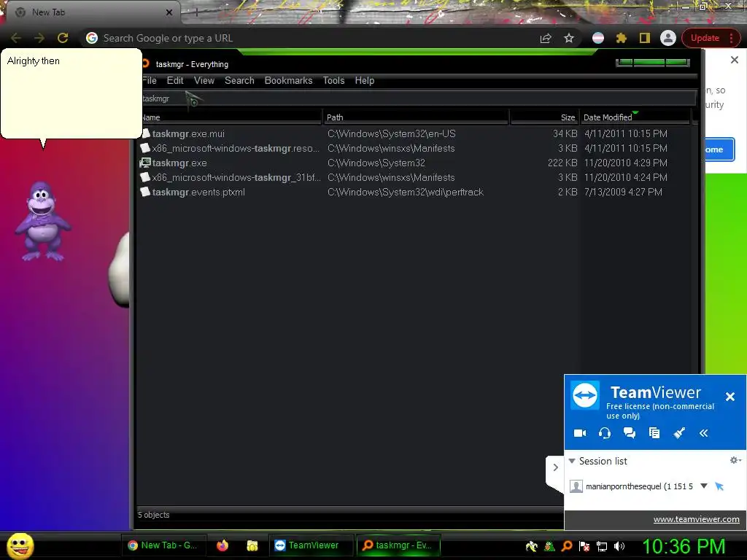Click banana icon in system tray
Viewport: 747px width, 560px height.
pos(531,546)
